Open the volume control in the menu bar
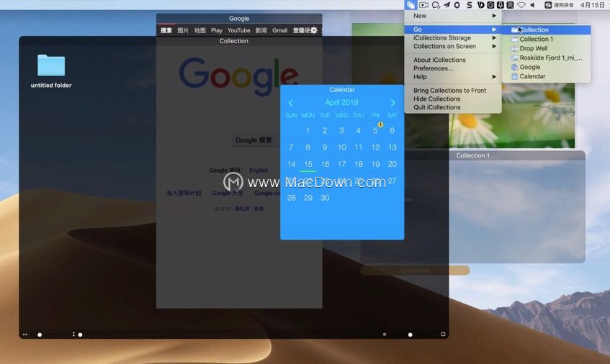 coord(533,5)
